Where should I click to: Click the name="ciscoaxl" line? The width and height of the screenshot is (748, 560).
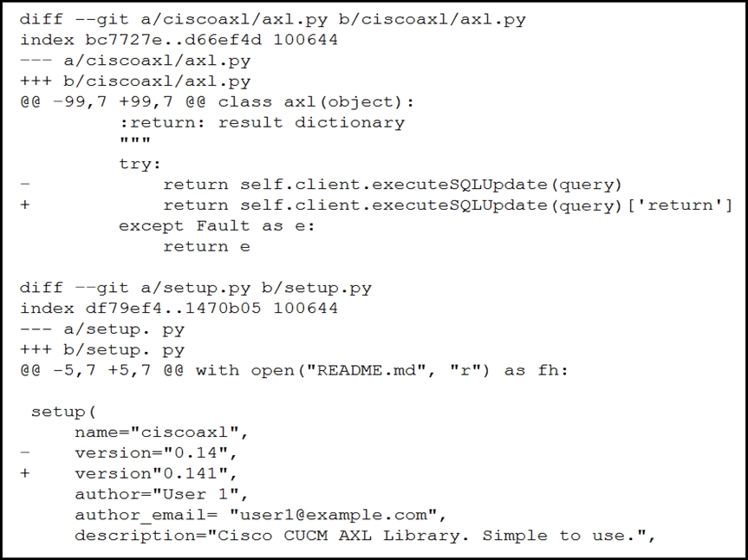[x=162, y=433]
